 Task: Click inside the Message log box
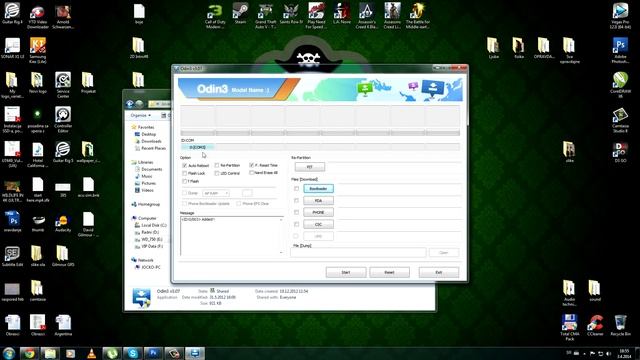pos(232,236)
